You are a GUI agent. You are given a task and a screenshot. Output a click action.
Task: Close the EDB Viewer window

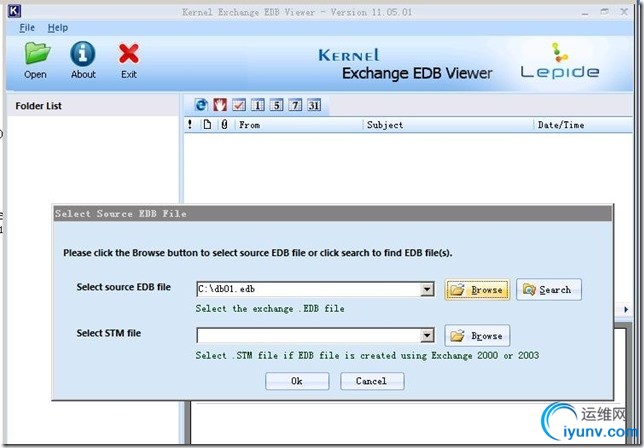(624, 12)
